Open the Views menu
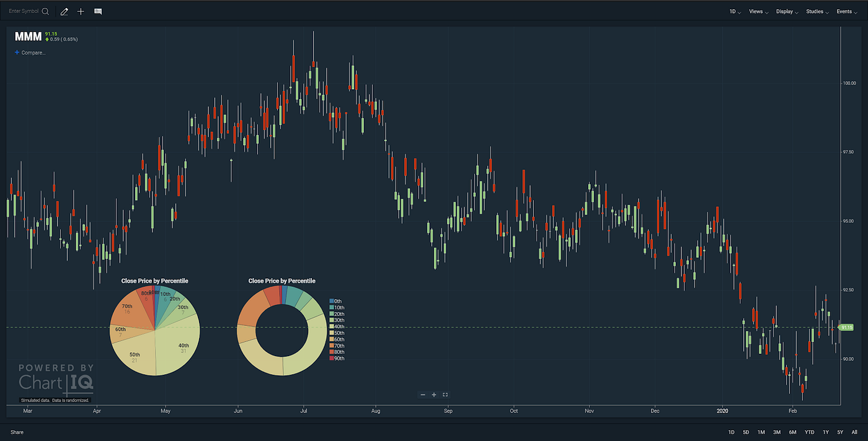Viewport: 868px width, 441px height. (x=758, y=11)
